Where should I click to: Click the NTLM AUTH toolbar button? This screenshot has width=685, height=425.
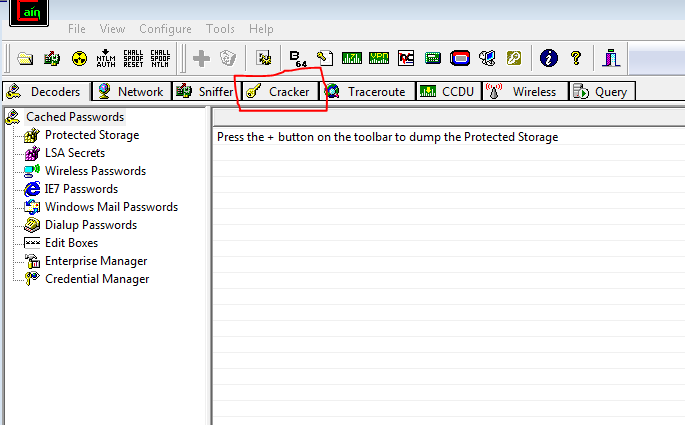tap(106, 58)
